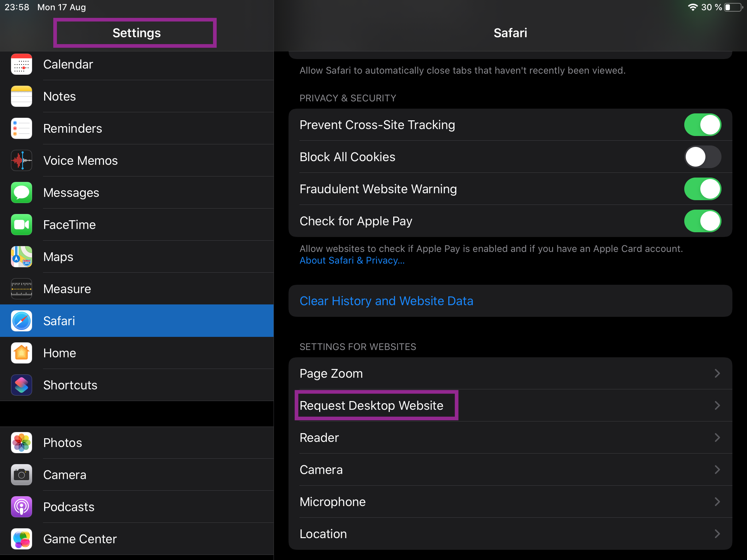
Task: Tap the Reader row label
Action: (x=319, y=438)
